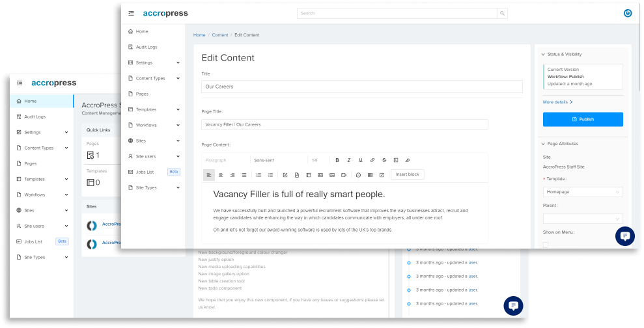Click the Page Title input field

click(x=344, y=124)
